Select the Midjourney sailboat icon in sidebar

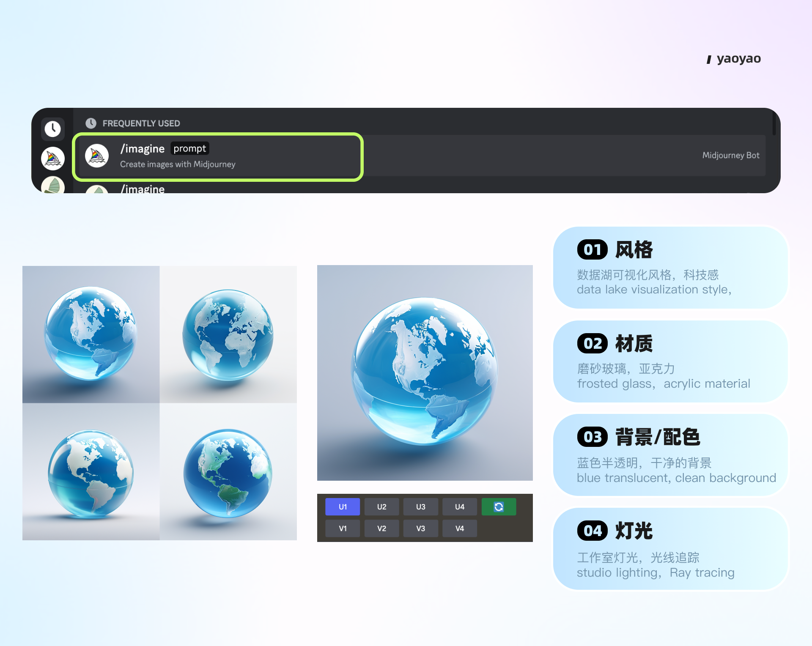(53, 159)
